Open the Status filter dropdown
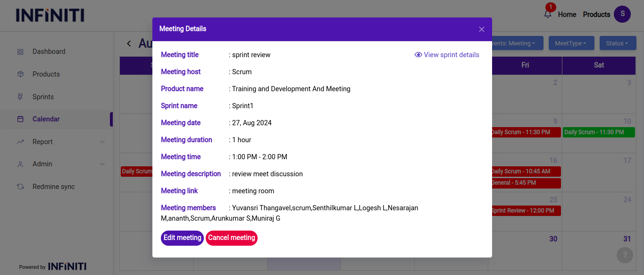 [617, 43]
